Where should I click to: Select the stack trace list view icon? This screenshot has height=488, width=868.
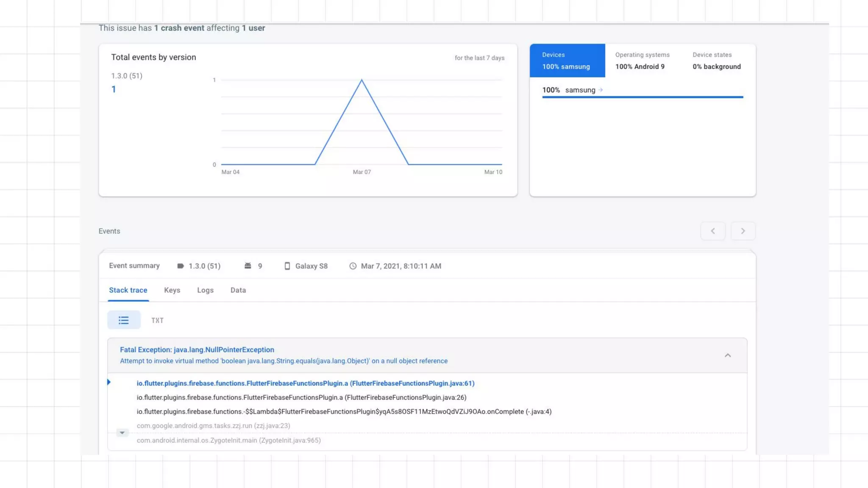pos(123,320)
